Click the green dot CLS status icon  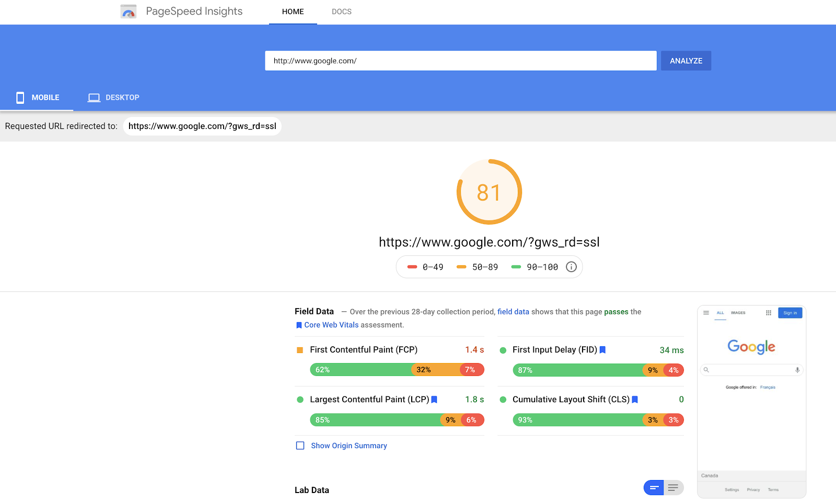coord(503,400)
